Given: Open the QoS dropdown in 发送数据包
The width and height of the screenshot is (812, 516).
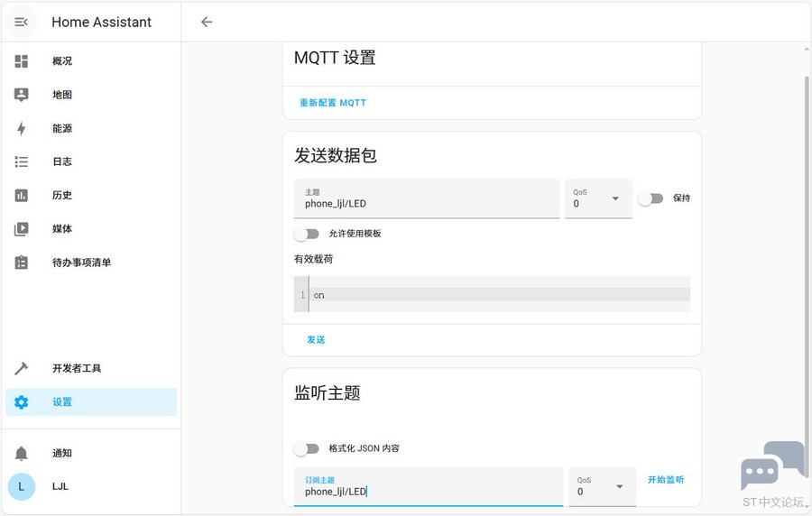Looking at the screenshot, I should [598, 198].
